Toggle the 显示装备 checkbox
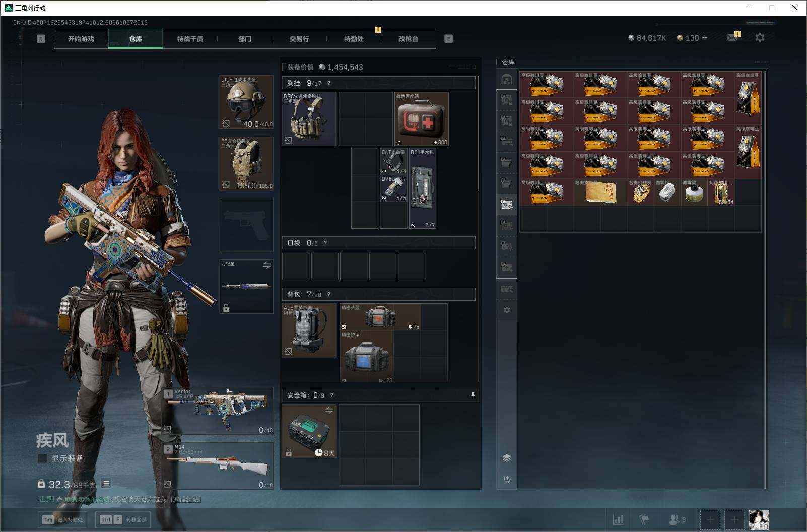Screen dimensions: 807x532 [x=43, y=458]
